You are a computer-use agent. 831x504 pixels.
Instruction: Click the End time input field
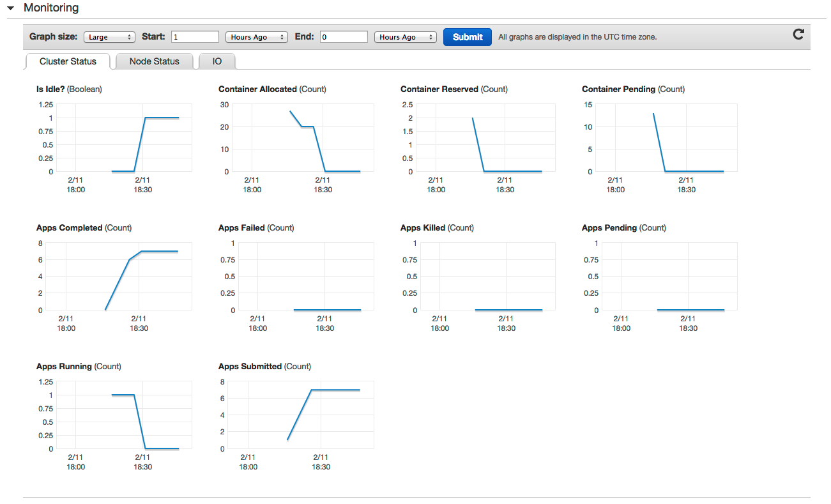click(344, 37)
